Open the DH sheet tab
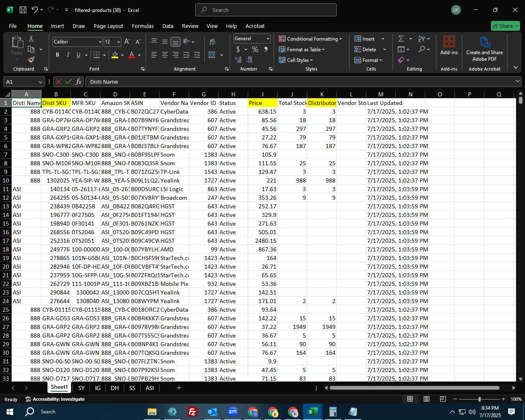This screenshot has width=525, height=420. (115, 388)
